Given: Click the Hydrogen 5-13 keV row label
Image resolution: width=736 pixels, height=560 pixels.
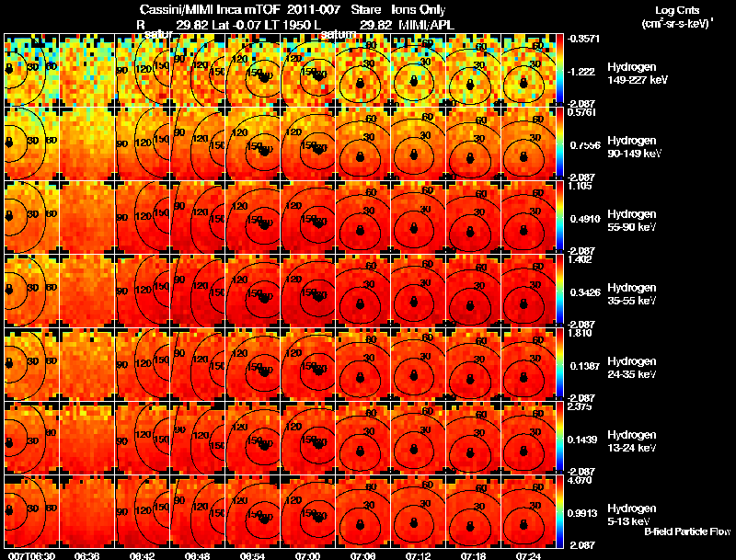Looking at the screenshot, I should point(631,515).
